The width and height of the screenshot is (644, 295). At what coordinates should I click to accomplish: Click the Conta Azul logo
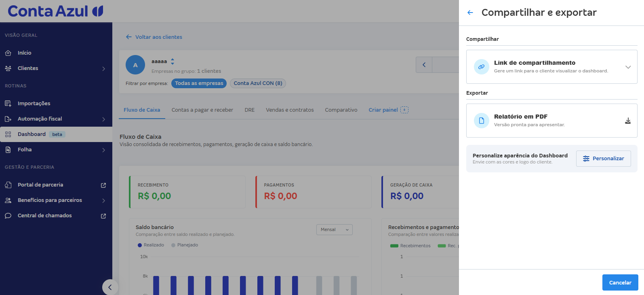pos(55,11)
